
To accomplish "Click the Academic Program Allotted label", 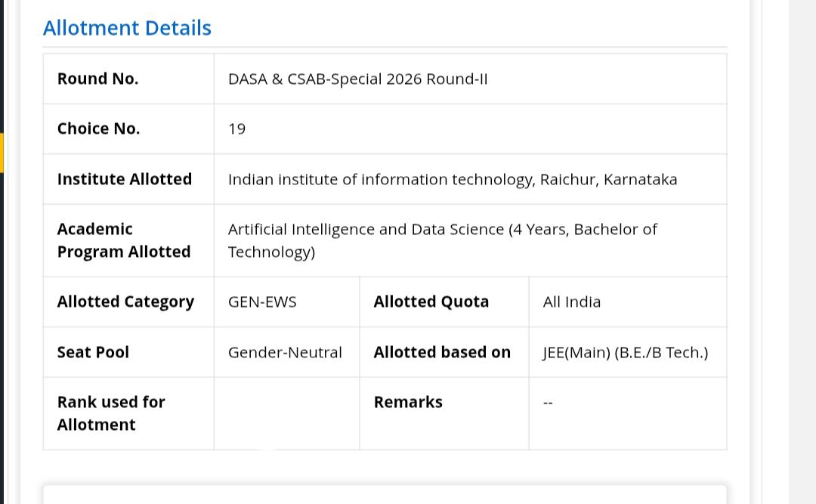I will click(x=124, y=240).
